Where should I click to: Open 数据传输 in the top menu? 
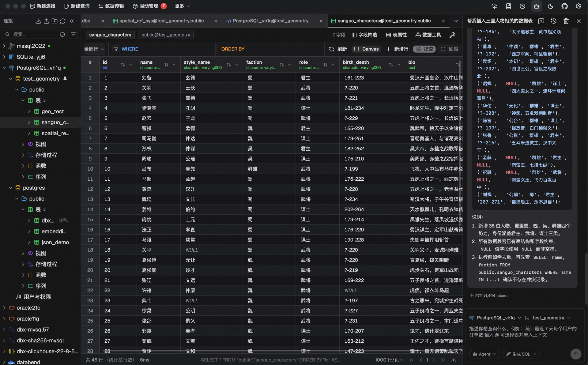[x=111, y=6]
